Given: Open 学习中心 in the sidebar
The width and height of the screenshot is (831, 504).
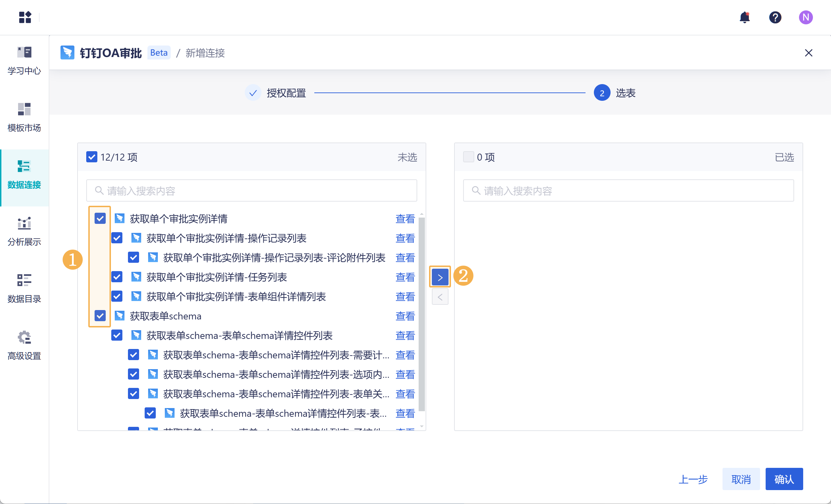Looking at the screenshot, I should tap(24, 61).
